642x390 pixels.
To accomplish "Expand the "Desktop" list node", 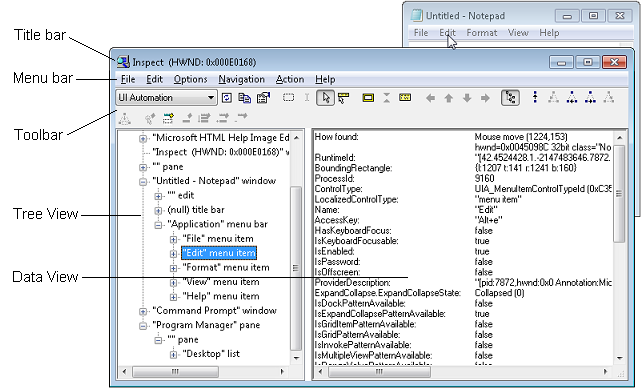I will tap(173, 354).
